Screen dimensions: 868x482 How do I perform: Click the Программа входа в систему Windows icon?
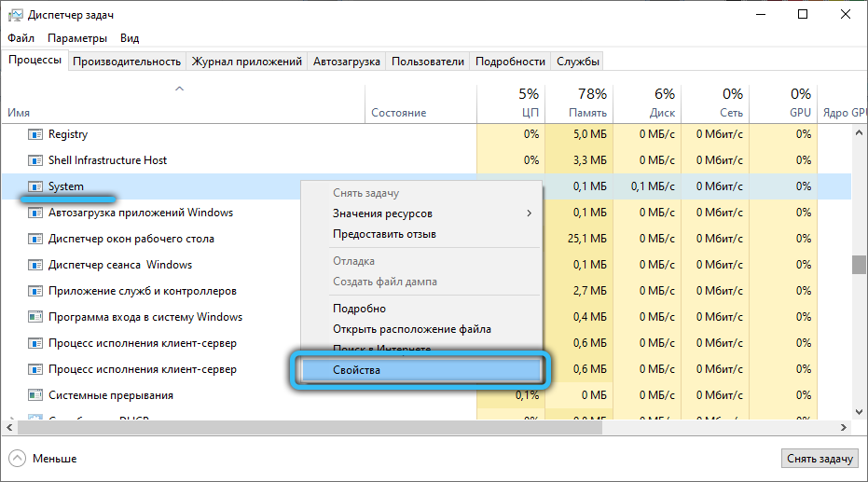click(x=35, y=317)
